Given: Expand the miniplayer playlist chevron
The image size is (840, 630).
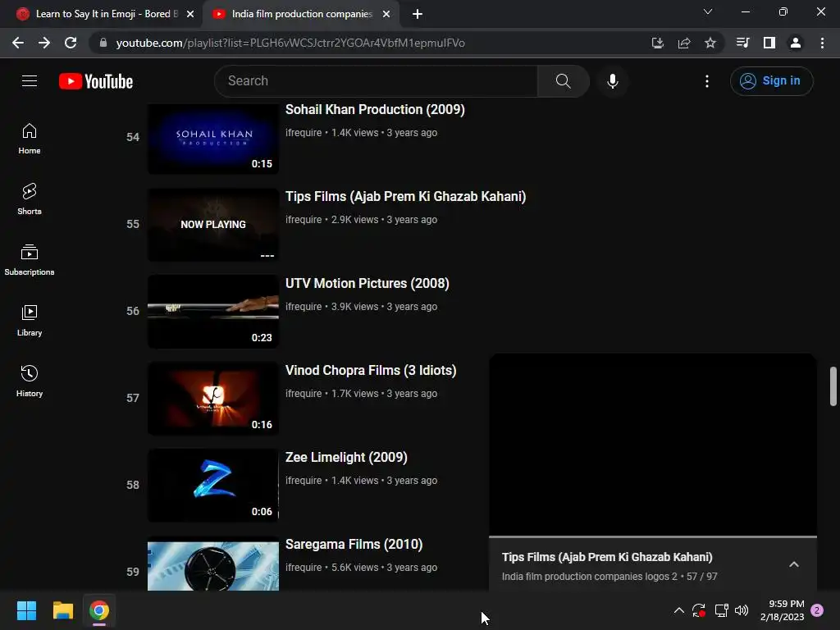Looking at the screenshot, I should (x=794, y=564).
